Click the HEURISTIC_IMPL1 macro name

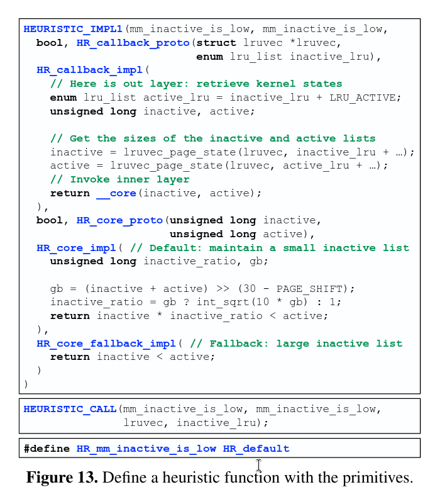click(74, 29)
